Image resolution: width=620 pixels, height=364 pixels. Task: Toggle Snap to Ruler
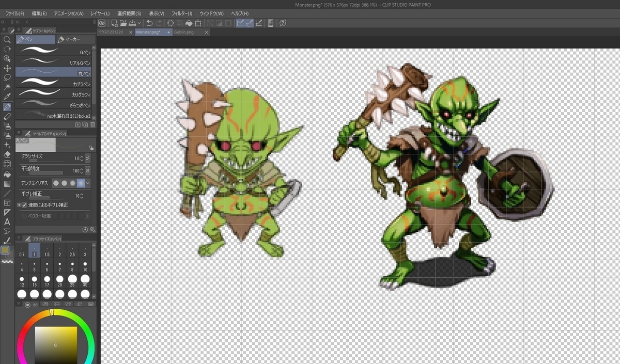[241, 23]
